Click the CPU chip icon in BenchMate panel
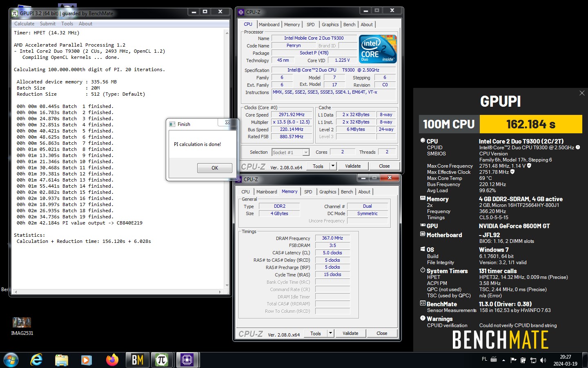588x368 pixels. [x=423, y=140]
